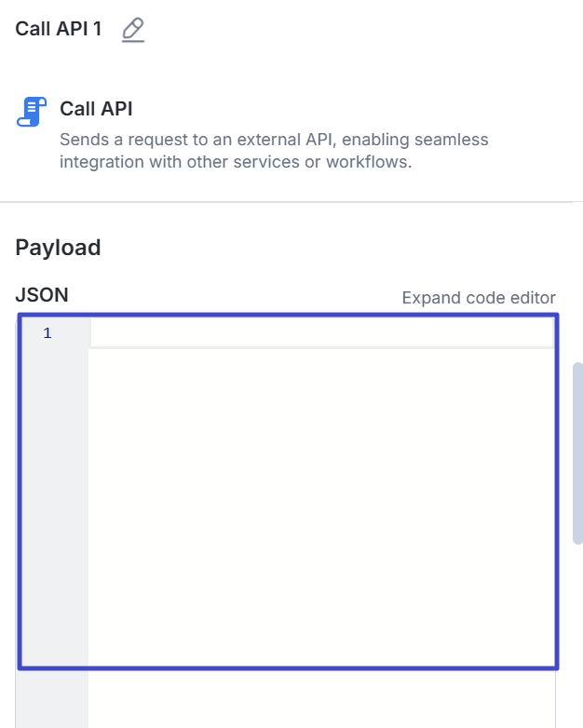Select the Call API 1 step title
The width and height of the screenshot is (583, 728).
(59, 29)
